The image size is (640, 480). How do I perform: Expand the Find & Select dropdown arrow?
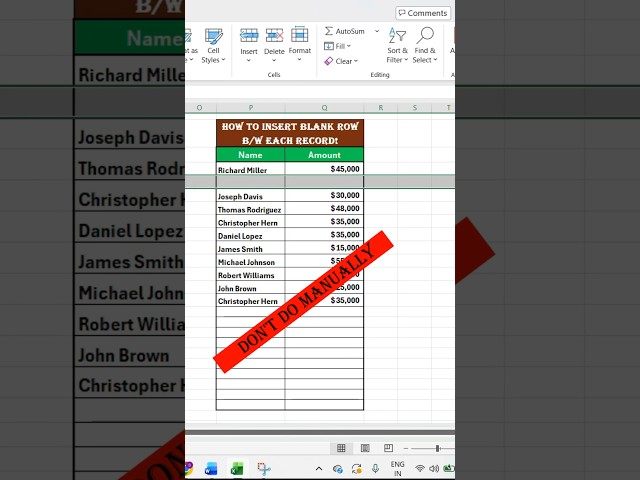435,60
